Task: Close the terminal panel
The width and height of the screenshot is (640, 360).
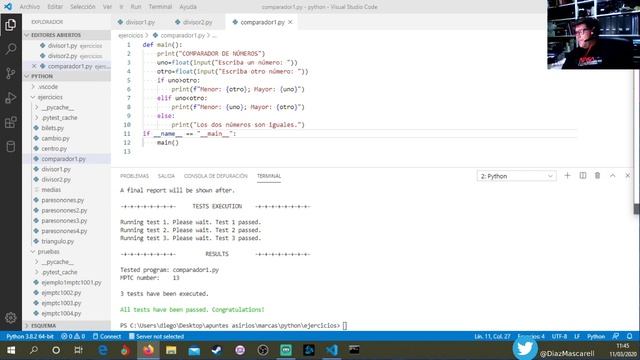Action: pyautogui.click(x=627, y=176)
